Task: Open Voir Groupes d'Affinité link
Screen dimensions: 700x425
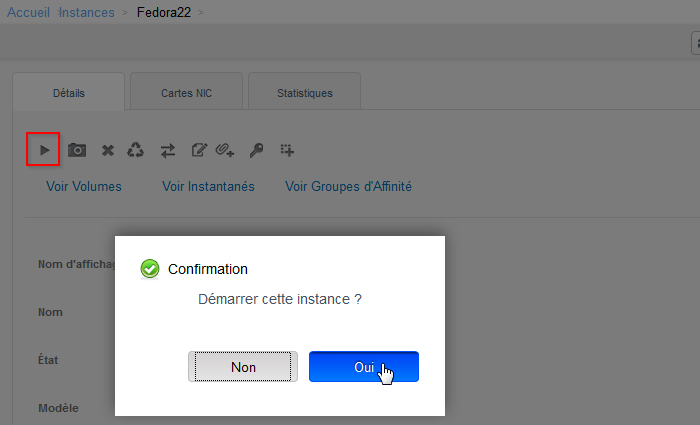Action: click(348, 186)
